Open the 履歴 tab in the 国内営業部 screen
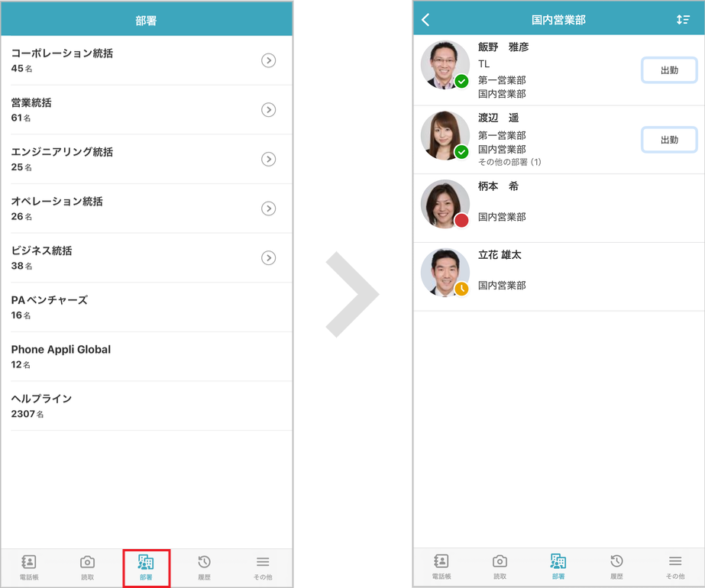Screen dimensions: 705x588 pos(616,567)
